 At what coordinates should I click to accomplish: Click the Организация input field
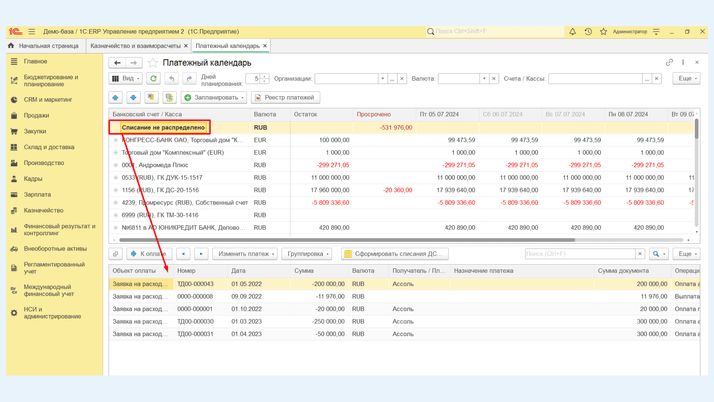click(x=345, y=78)
